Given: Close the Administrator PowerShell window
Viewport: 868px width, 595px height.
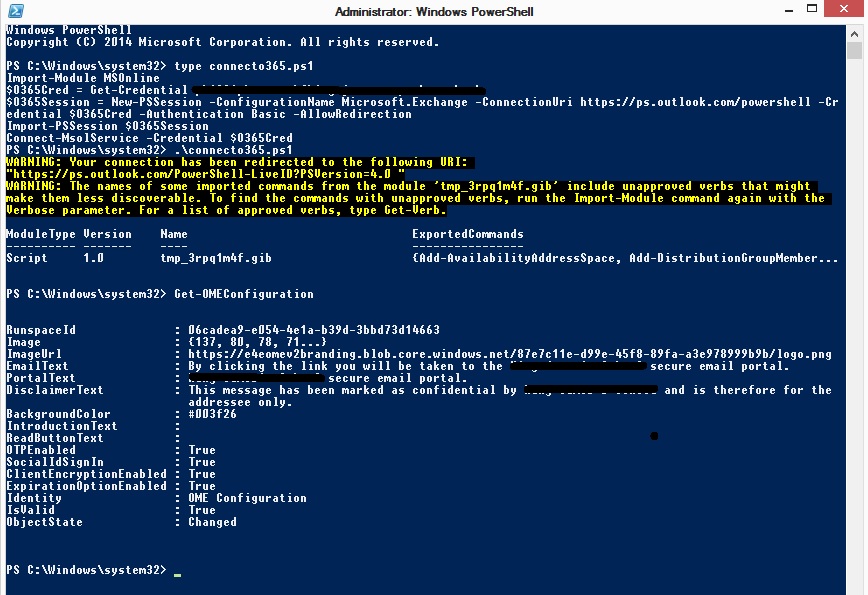Looking at the screenshot, I should pyautogui.click(x=843, y=9).
